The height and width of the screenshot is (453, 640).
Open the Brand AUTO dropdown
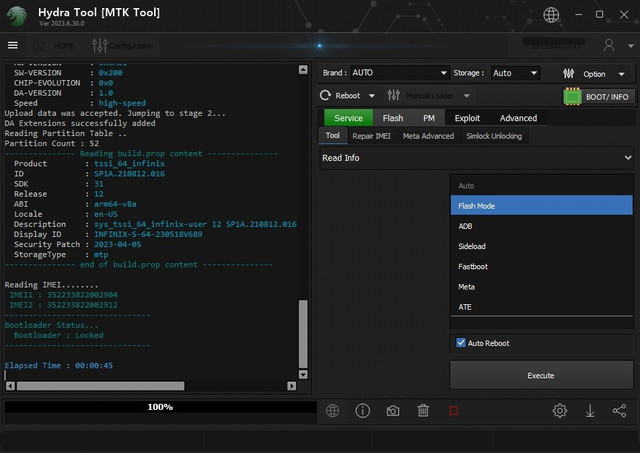[x=399, y=73]
